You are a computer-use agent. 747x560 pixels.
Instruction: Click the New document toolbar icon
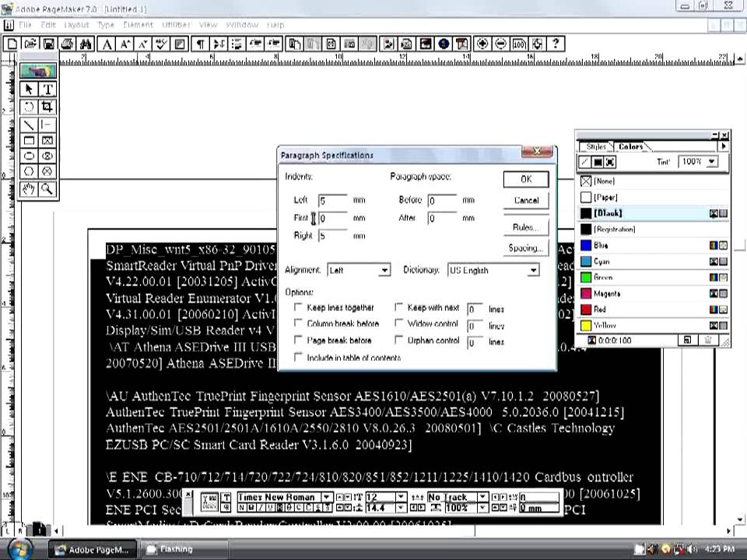(12, 44)
